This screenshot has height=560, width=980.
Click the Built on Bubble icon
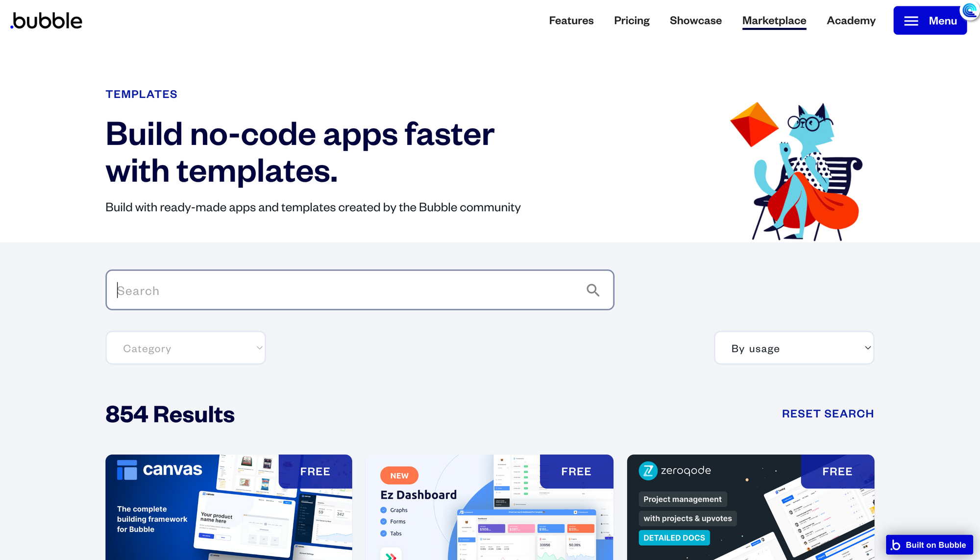coord(930,544)
